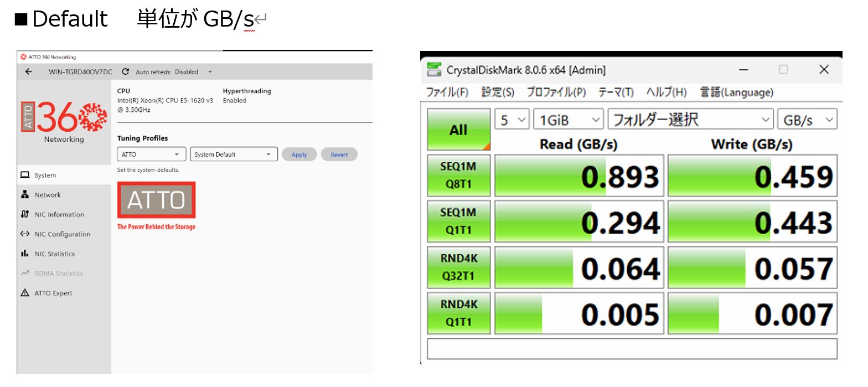Viewport: 868px width, 387px height.
Task: Click the ATTO 360 Networking sidebar logo
Action: pos(64,122)
